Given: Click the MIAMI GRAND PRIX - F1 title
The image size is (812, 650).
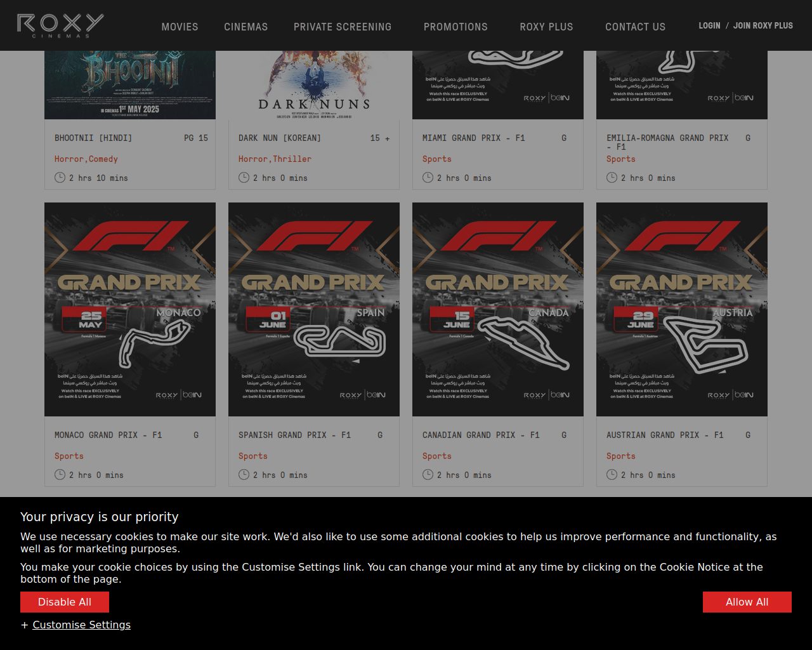Looking at the screenshot, I should pos(474,138).
